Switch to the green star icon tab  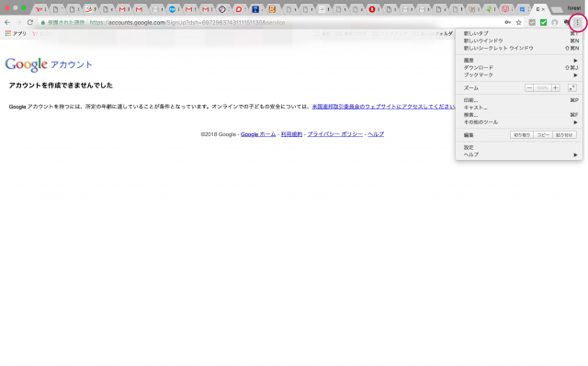(489, 9)
